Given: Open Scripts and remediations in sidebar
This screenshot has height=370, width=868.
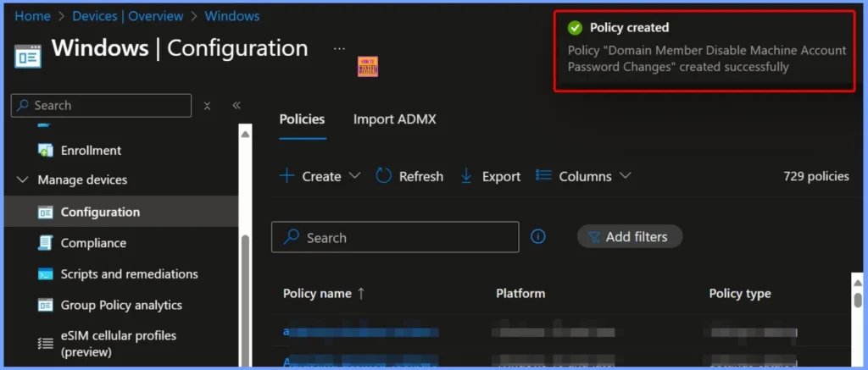Looking at the screenshot, I should [129, 274].
